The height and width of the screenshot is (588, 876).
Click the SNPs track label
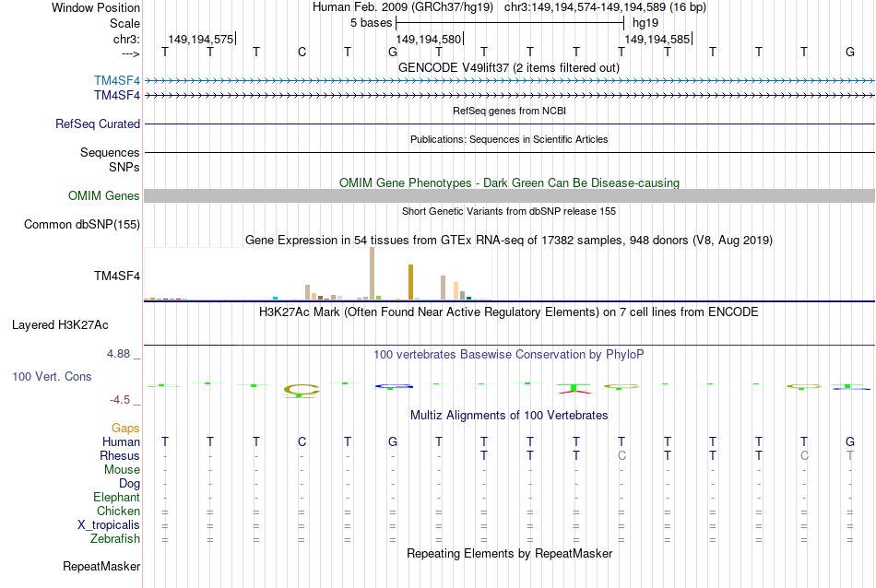(x=124, y=167)
